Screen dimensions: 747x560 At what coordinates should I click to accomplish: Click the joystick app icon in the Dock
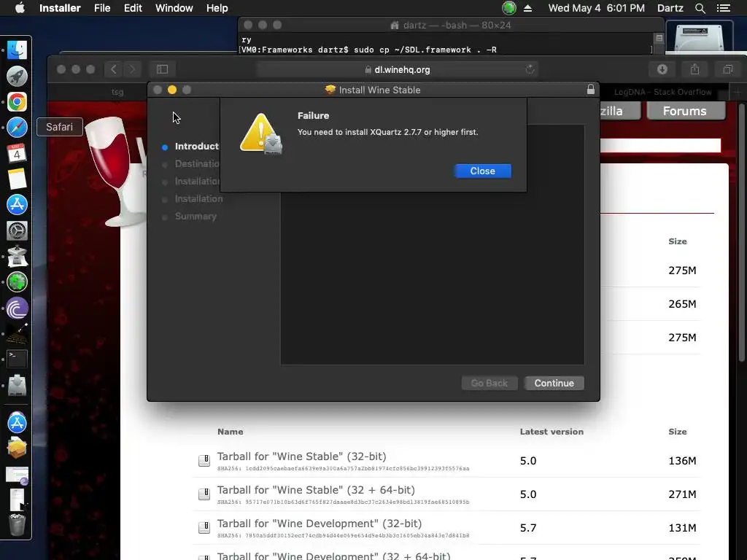click(18, 256)
